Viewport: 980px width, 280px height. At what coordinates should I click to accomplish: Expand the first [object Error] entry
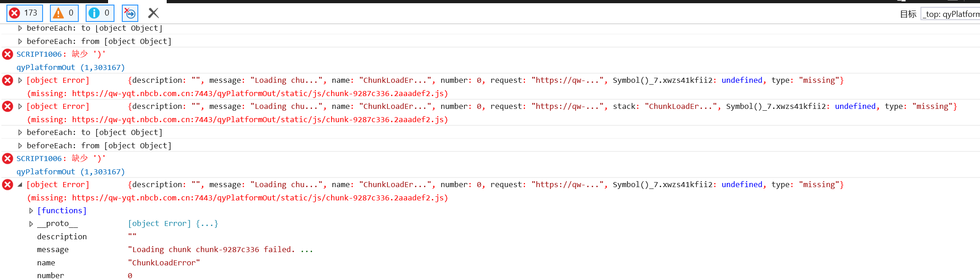20,80
